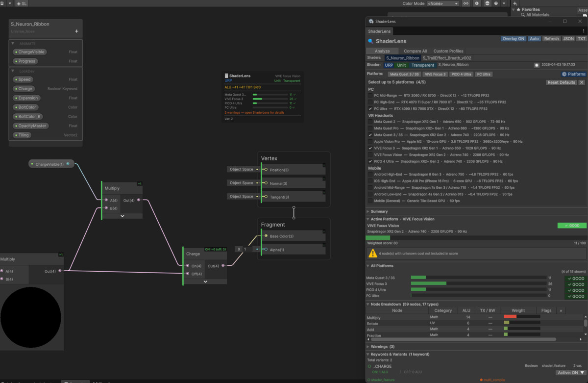Viewport: 588px width, 383px height.
Task: Click the ShaderLens magnifier logo icon
Action: click(x=371, y=41)
